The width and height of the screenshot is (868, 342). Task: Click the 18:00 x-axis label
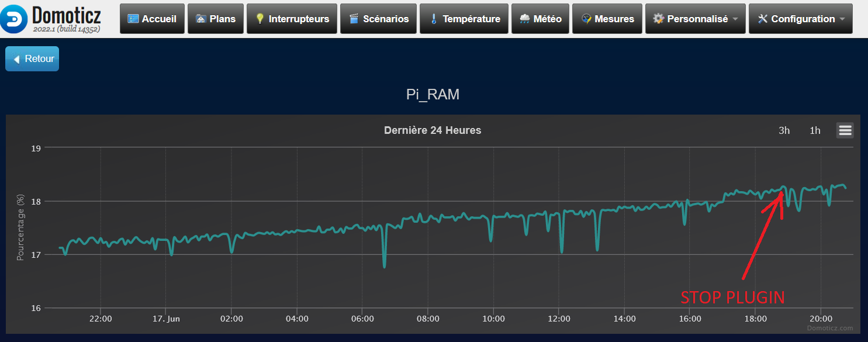756,319
